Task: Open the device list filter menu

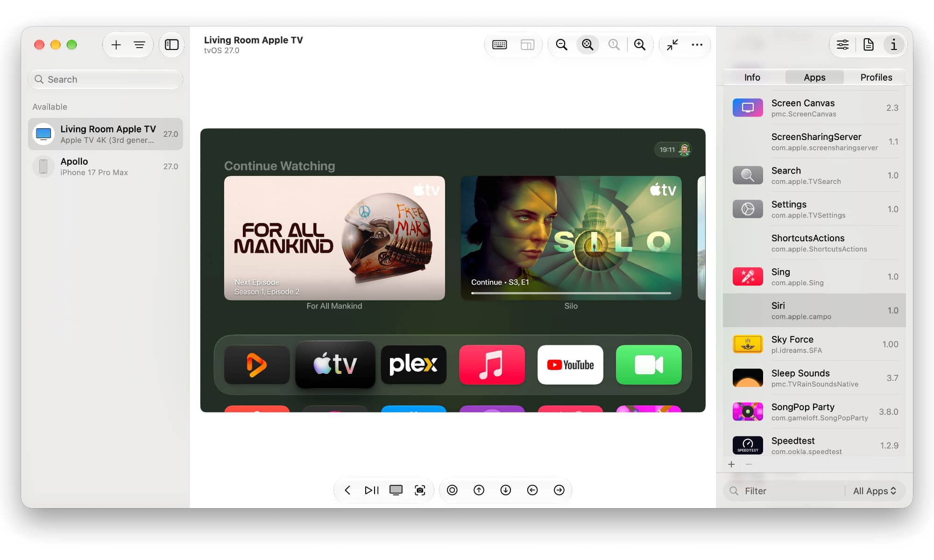Action: click(139, 45)
